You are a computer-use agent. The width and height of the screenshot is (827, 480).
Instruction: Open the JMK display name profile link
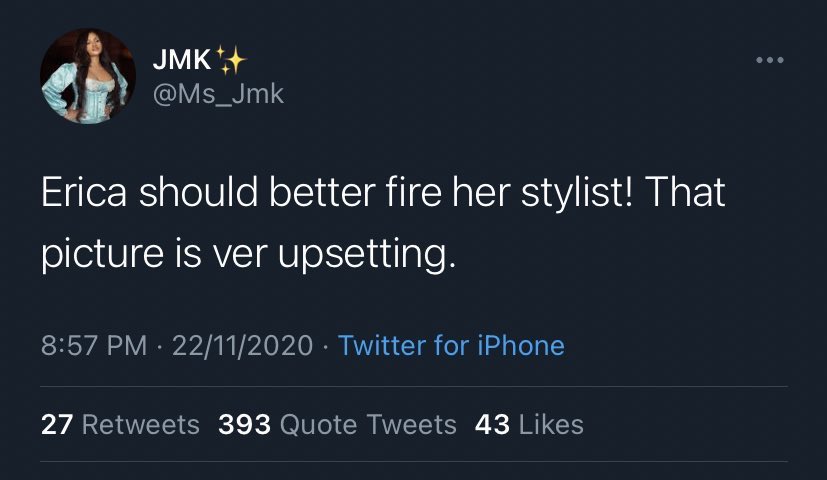181,61
